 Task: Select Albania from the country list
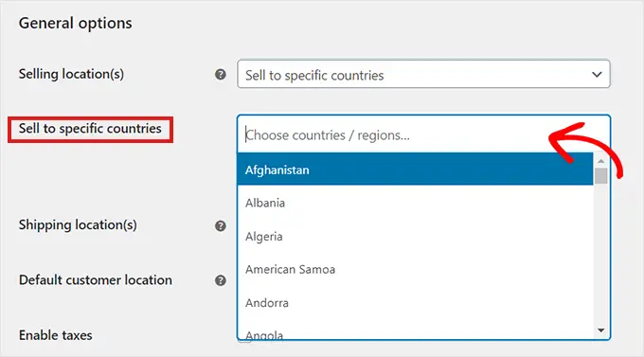415,203
